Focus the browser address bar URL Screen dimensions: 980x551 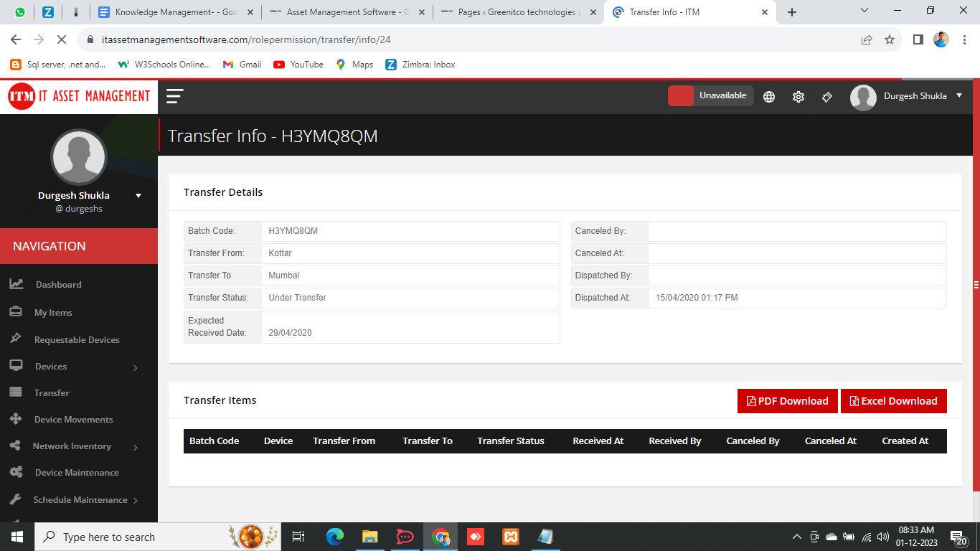pyautogui.click(x=246, y=40)
